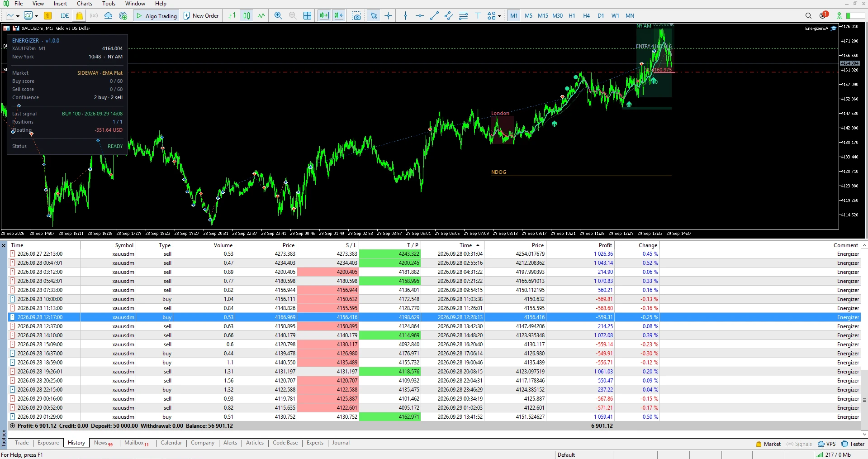Select the Fibonacci retracement tool
Screen dimensions: 868x459
click(463, 16)
